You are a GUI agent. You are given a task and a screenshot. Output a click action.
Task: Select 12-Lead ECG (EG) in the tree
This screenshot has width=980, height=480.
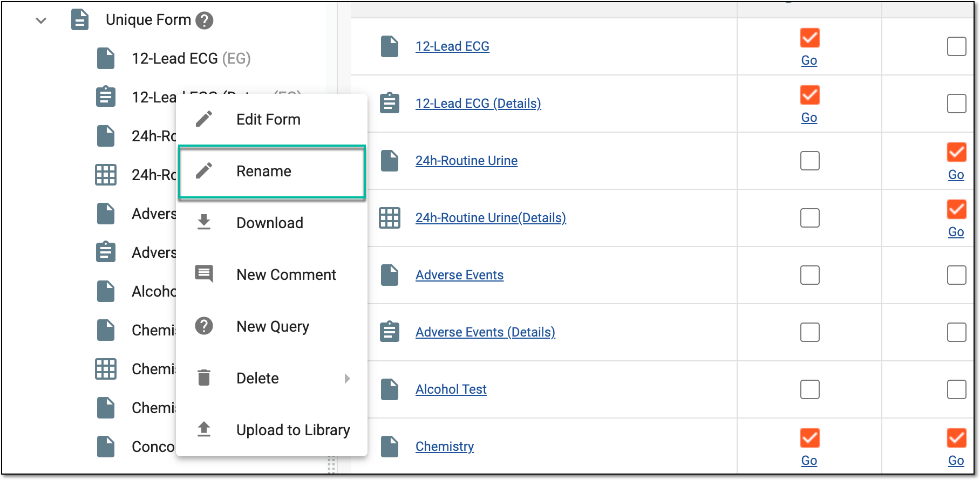191,58
